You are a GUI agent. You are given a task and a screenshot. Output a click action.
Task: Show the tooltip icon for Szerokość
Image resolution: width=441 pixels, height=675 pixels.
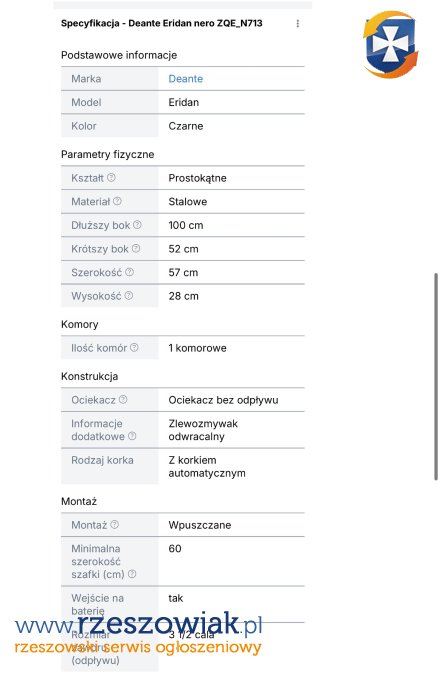point(129,272)
